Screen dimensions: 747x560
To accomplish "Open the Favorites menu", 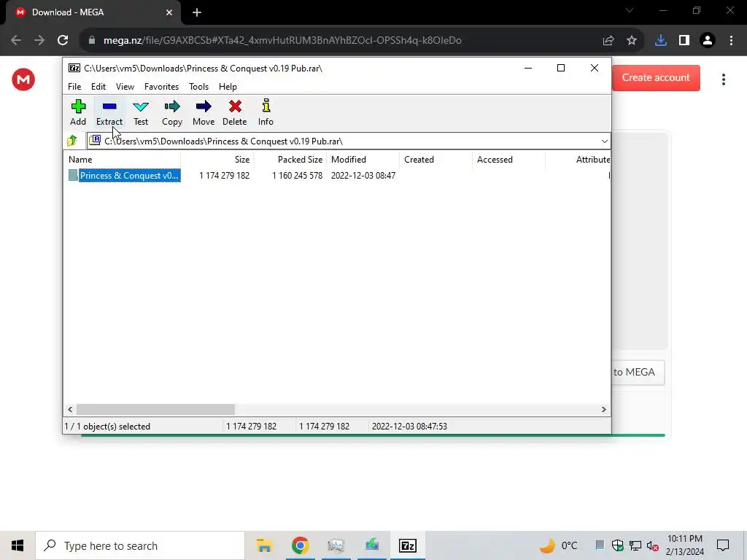I will tap(161, 87).
